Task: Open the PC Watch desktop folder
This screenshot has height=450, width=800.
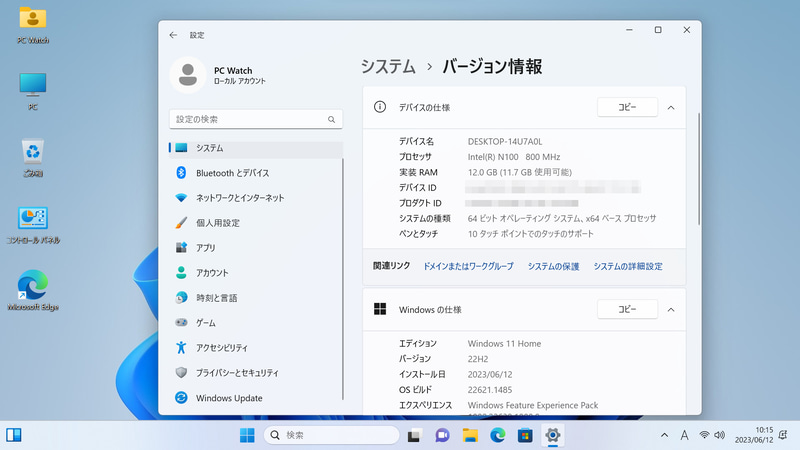Action: point(33,24)
